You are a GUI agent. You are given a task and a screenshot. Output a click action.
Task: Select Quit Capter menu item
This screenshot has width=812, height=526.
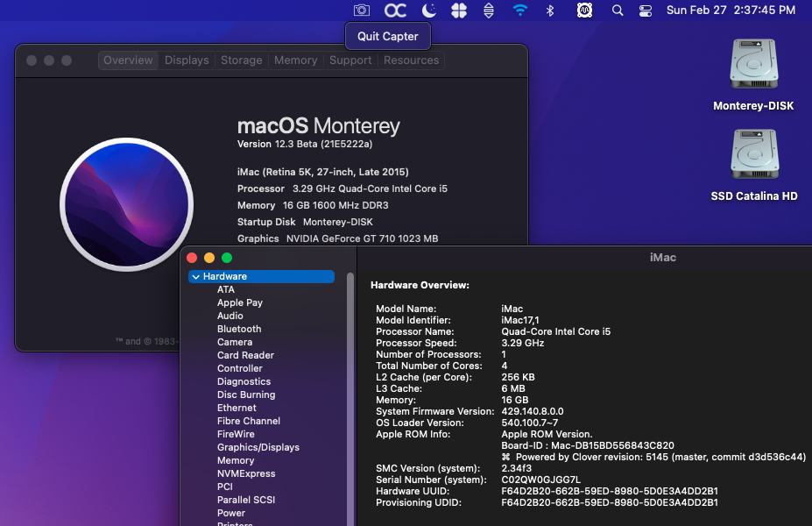(x=388, y=36)
